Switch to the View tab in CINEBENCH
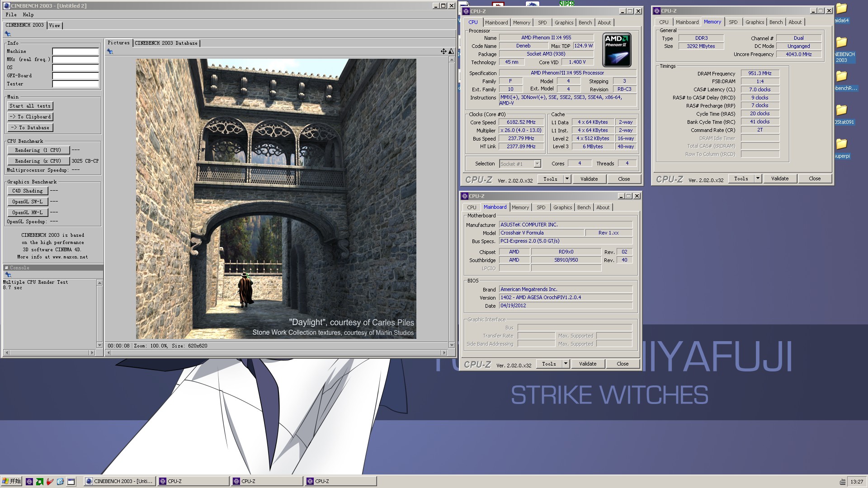Image resolution: width=868 pixels, height=488 pixels. pyautogui.click(x=54, y=25)
